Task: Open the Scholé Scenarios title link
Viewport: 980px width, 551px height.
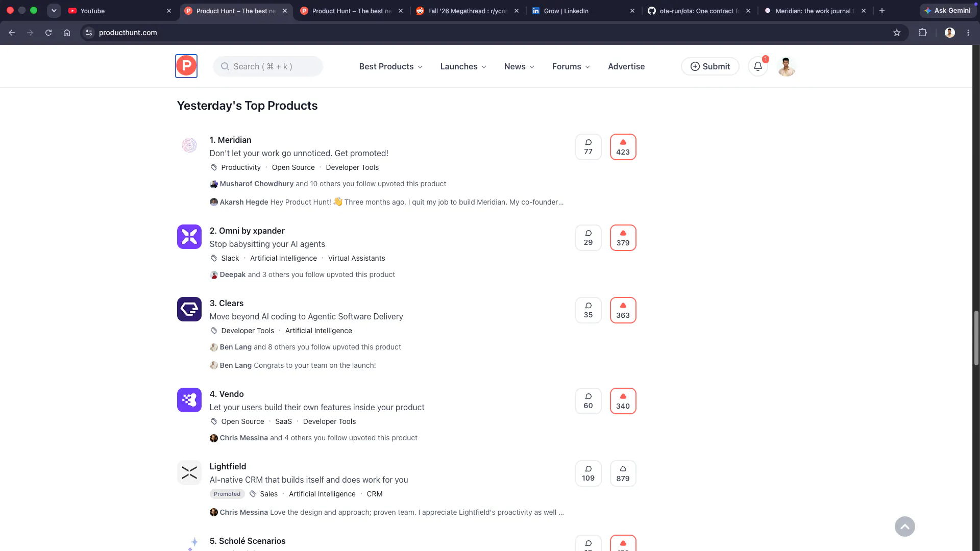Action: pyautogui.click(x=248, y=541)
